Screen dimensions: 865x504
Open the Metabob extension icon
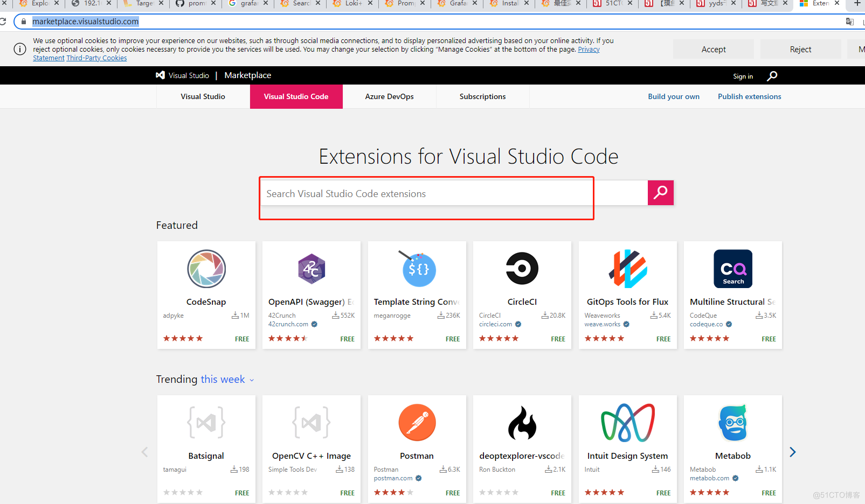click(x=733, y=423)
